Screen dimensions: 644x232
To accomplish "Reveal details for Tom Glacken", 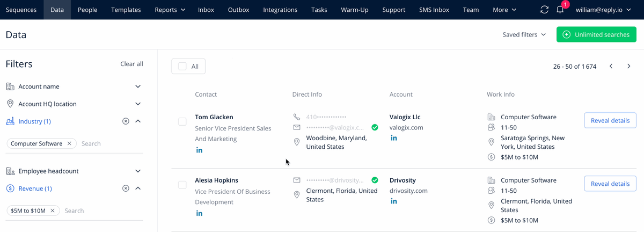I will point(610,120).
